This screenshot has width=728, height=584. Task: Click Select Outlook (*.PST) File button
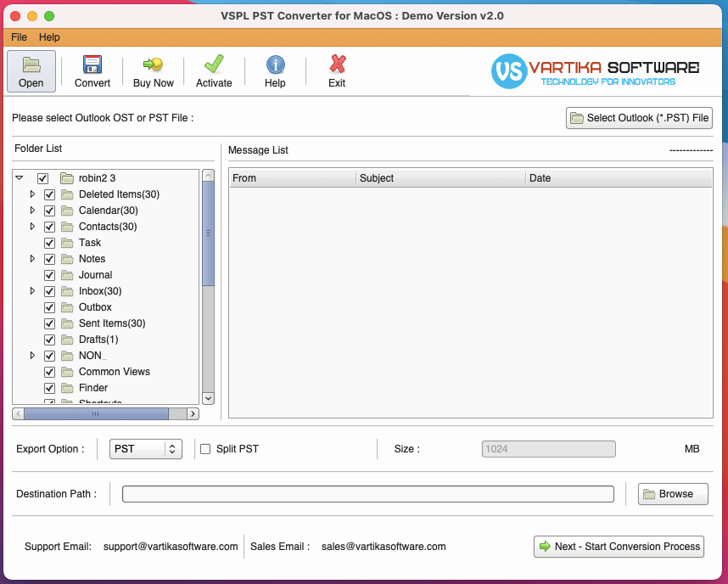[x=639, y=118]
